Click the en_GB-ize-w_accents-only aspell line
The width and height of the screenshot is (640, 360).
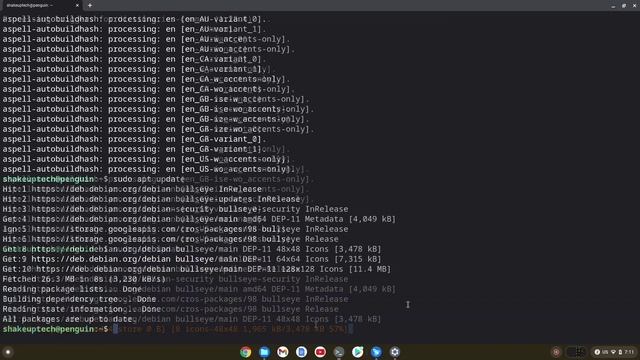click(156, 119)
